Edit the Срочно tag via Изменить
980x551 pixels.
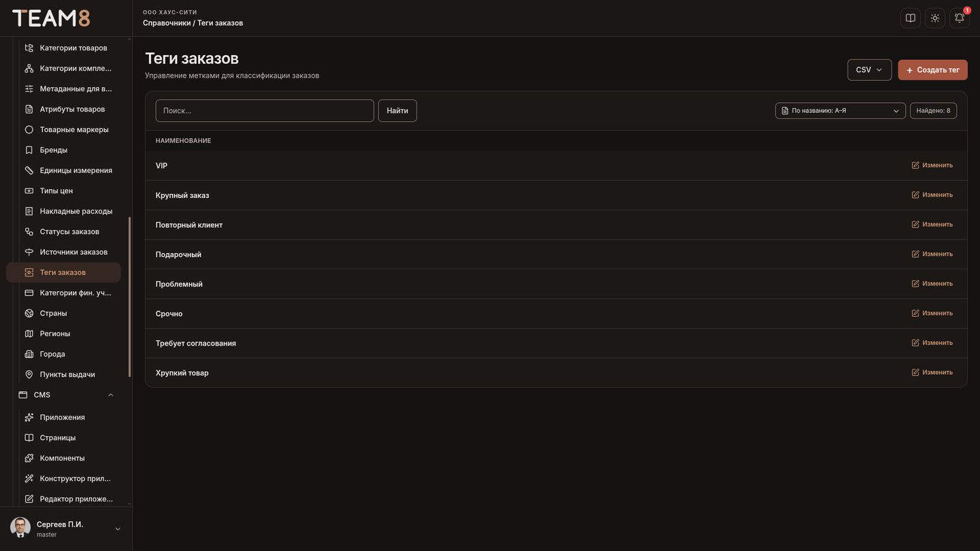pos(932,313)
